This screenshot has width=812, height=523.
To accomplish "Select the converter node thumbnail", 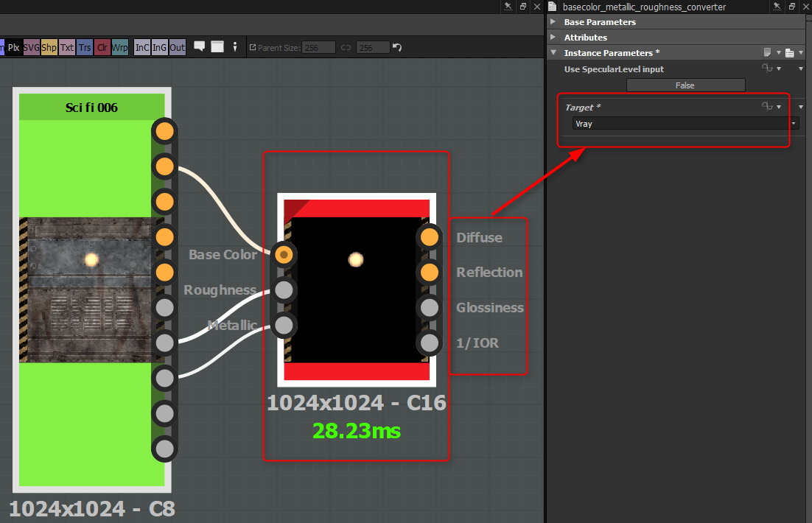I will pyautogui.click(x=357, y=289).
